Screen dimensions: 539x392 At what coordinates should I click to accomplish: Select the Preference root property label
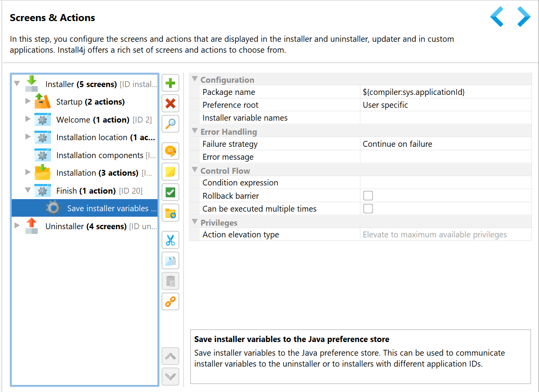coord(230,105)
